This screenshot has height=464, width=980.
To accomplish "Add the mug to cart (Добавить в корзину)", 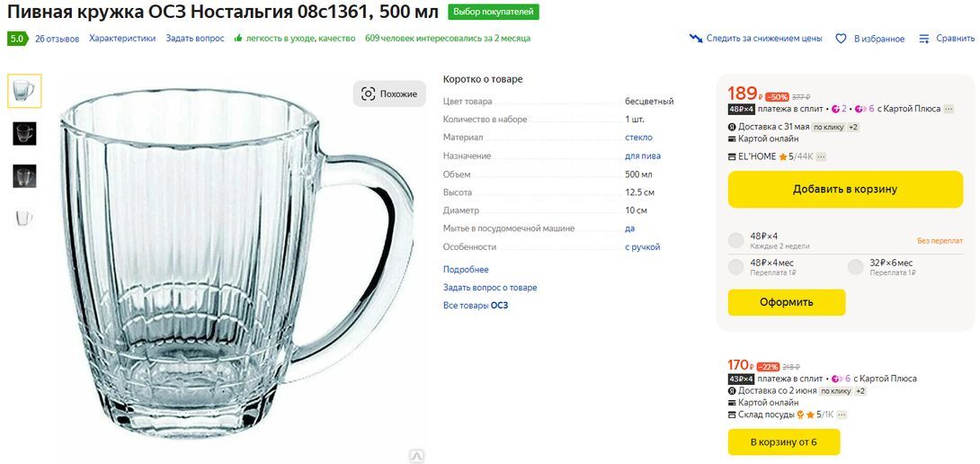I will tap(845, 190).
